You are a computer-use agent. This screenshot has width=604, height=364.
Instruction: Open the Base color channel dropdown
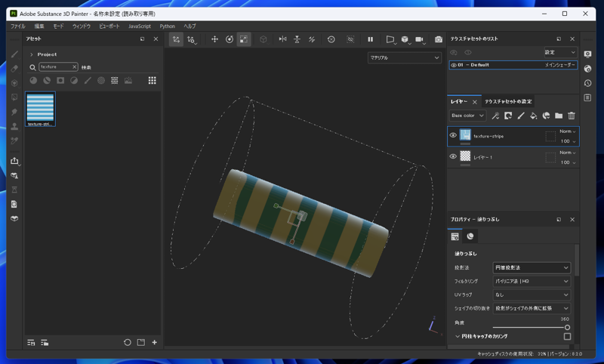point(467,116)
